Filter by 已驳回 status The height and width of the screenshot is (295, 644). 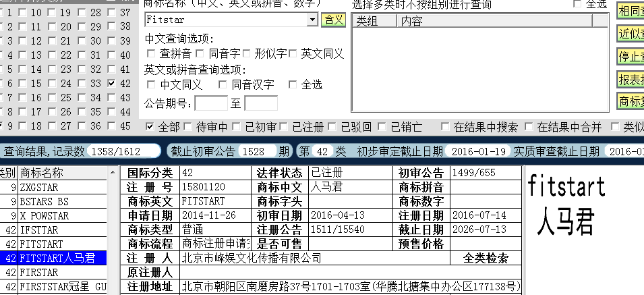point(332,126)
